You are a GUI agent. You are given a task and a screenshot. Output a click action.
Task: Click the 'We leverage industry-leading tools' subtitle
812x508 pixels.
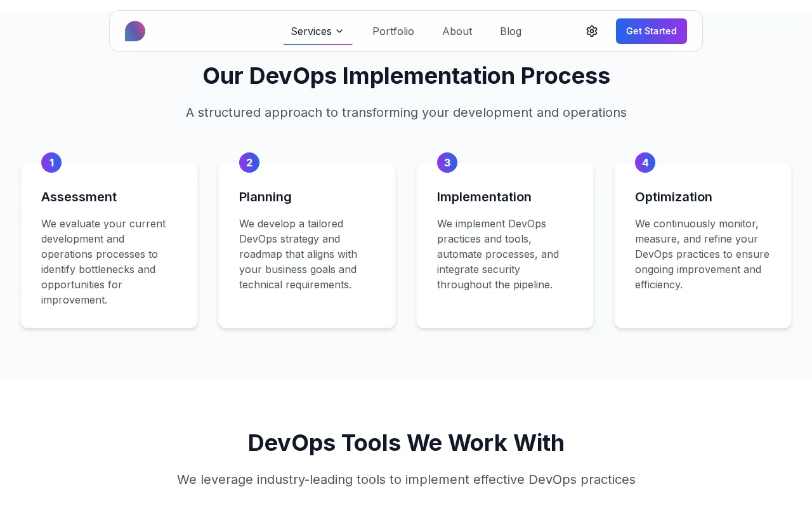[406, 479]
